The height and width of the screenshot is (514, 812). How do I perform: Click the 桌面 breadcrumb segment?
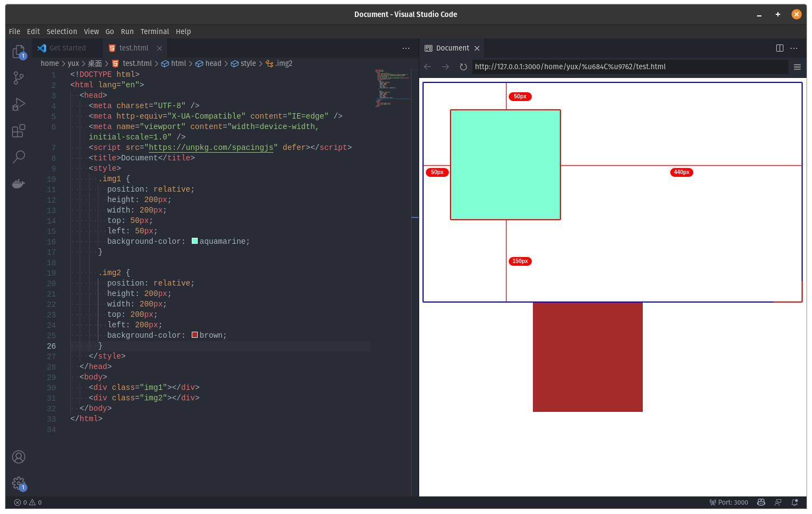[x=95, y=64]
